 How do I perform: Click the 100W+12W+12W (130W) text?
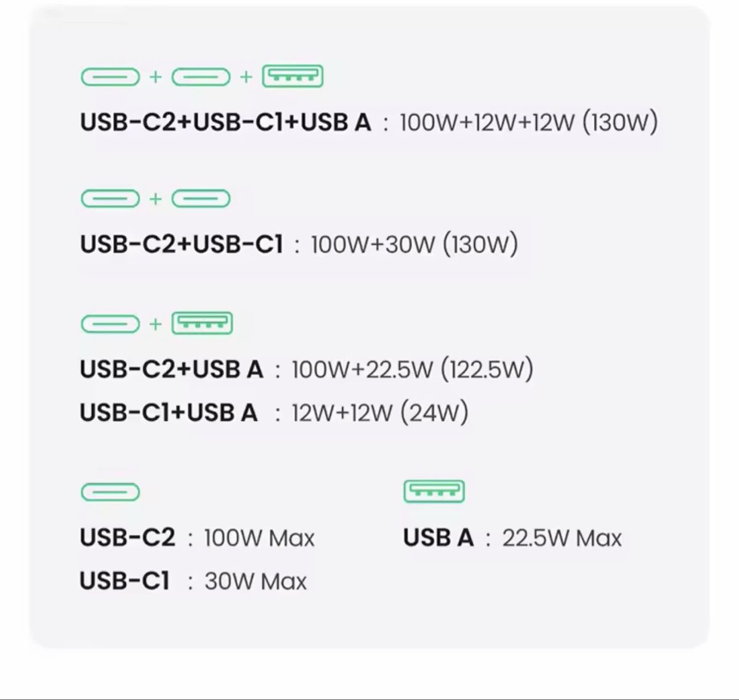click(x=528, y=123)
